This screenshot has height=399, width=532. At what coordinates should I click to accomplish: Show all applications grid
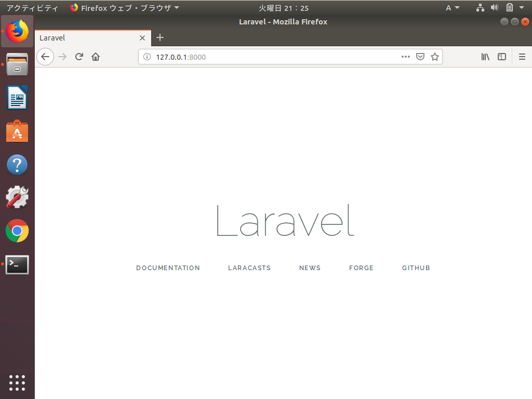(17, 383)
